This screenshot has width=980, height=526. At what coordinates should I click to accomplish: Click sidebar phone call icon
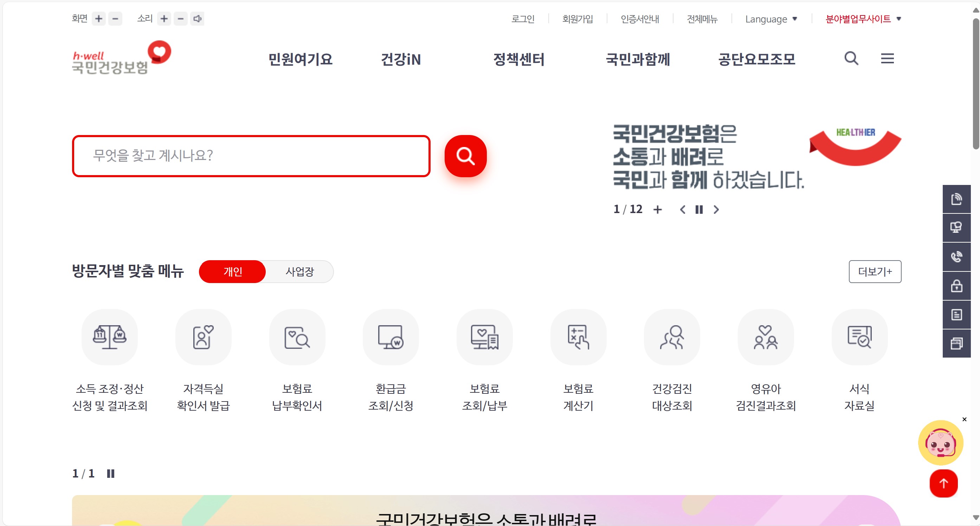tap(956, 257)
